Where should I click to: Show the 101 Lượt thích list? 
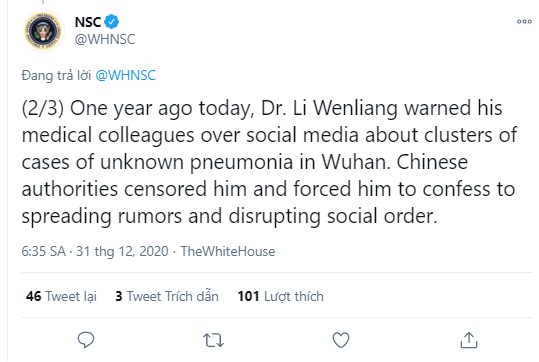pyautogui.click(x=280, y=296)
